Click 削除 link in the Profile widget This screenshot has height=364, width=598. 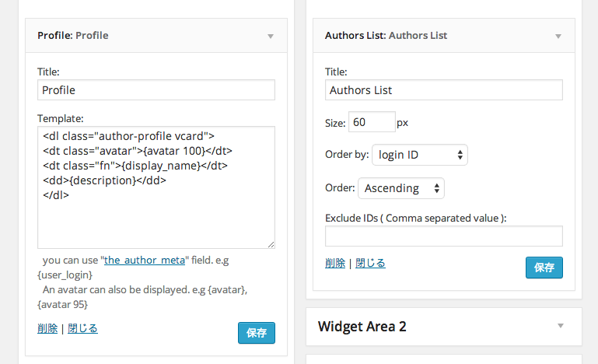pos(47,328)
